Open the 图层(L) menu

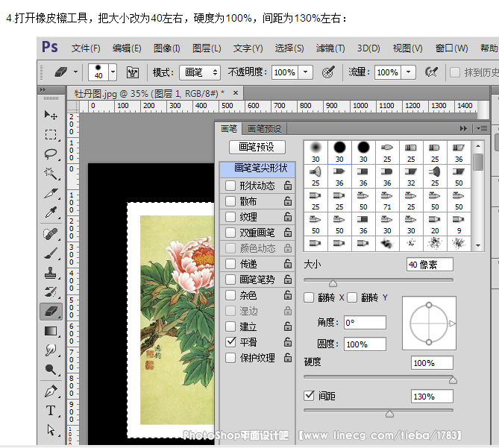tap(207, 48)
